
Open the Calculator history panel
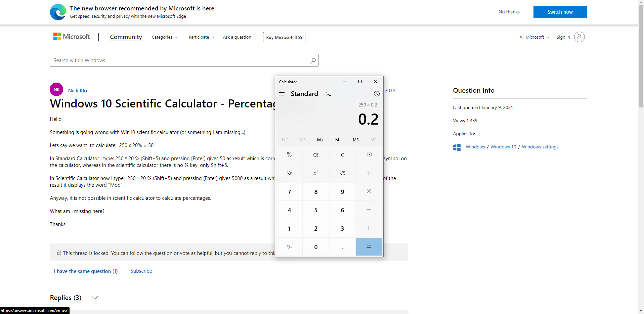[x=377, y=94]
